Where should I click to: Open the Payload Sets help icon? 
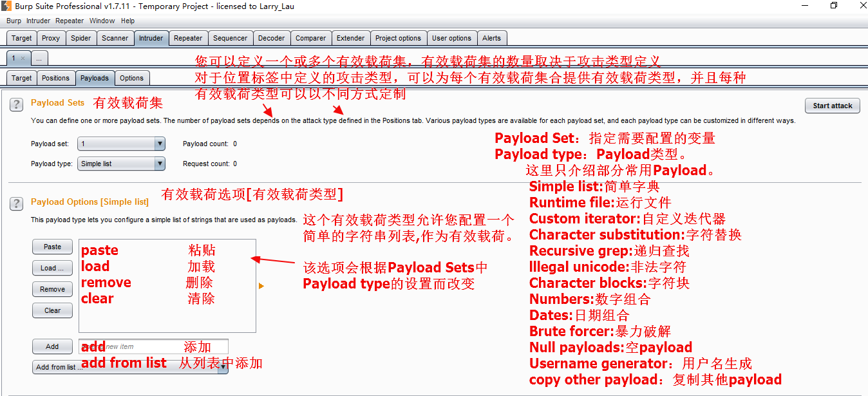click(x=17, y=104)
